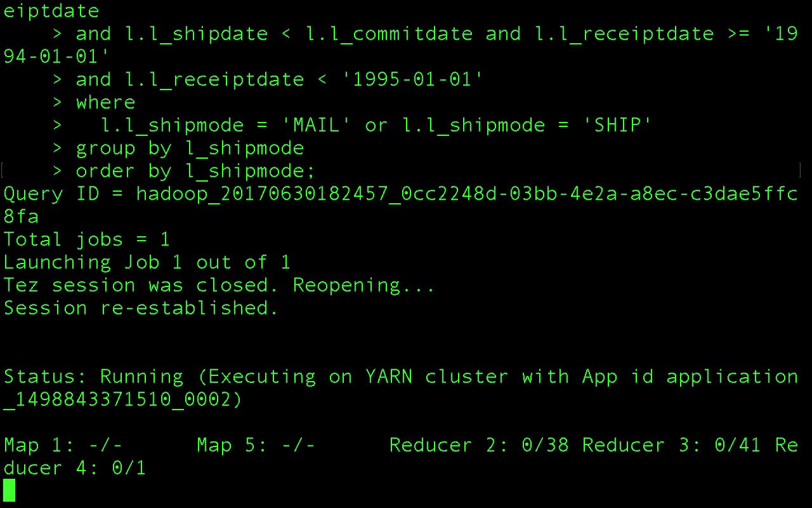Image resolution: width=812 pixels, height=508 pixels.
Task: Click the green block cursor at the prompt
Action: pos(9,490)
